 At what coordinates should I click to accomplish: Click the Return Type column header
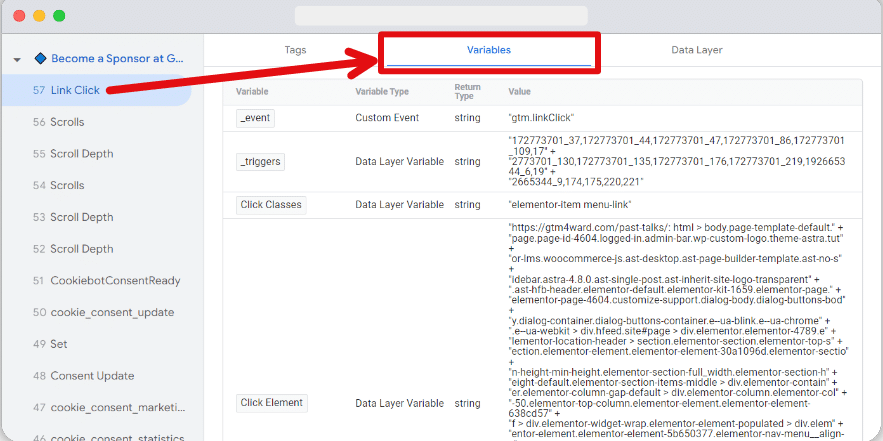point(467,92)
